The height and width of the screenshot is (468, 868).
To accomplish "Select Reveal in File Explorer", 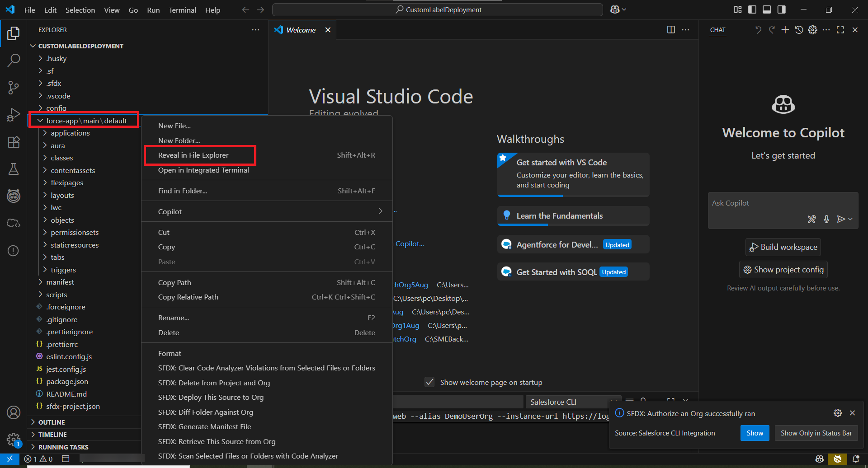I will [x=193, y=155].
